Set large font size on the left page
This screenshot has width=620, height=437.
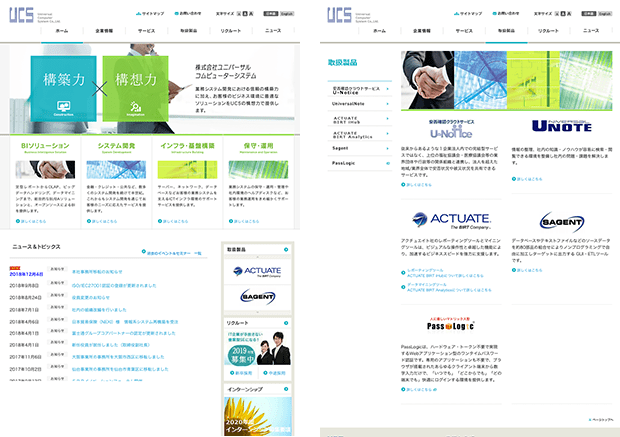251,13
